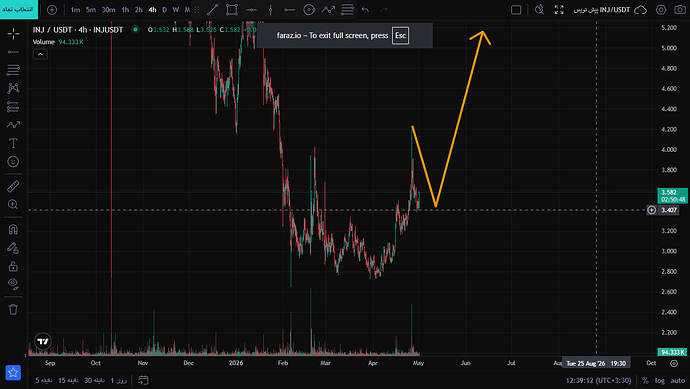Select the trend line tool in floating toolbar

click(x=213, y=10)
